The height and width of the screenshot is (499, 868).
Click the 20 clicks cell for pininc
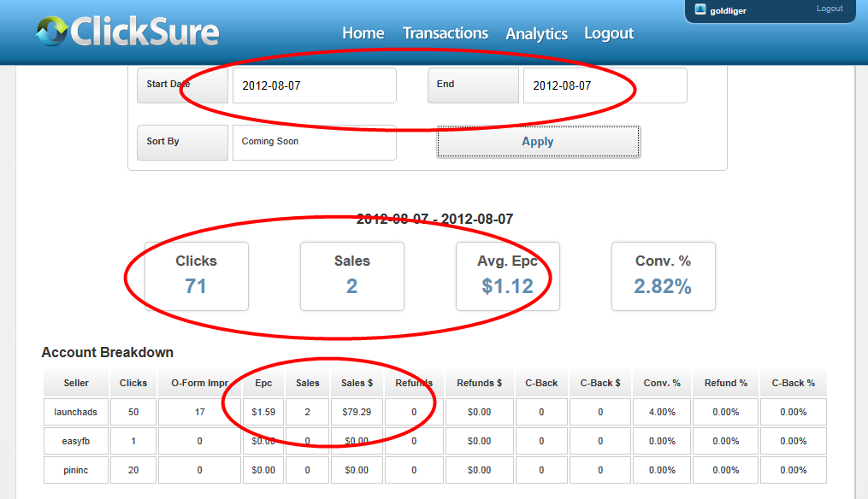[133, 470]
